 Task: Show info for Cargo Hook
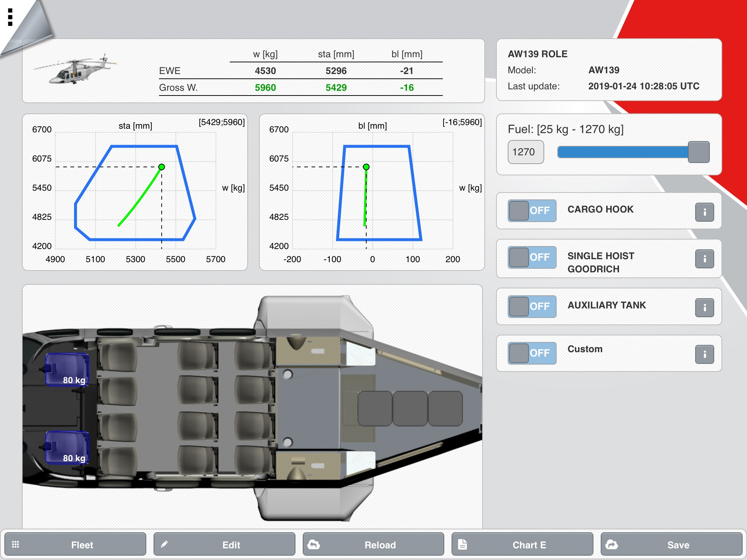point(704,212)
